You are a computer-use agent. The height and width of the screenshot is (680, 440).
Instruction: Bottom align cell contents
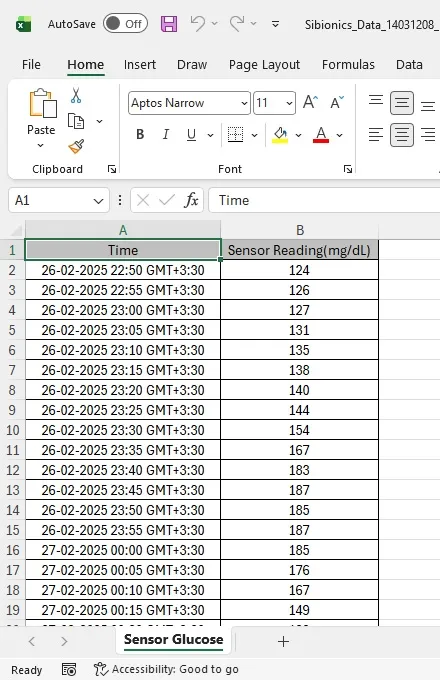(x=428, y=104)
